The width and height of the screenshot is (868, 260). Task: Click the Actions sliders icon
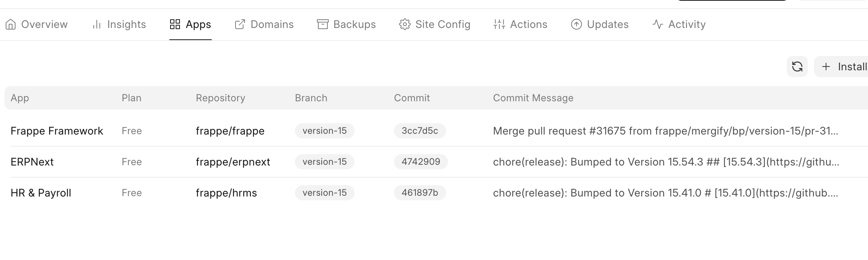499,24
